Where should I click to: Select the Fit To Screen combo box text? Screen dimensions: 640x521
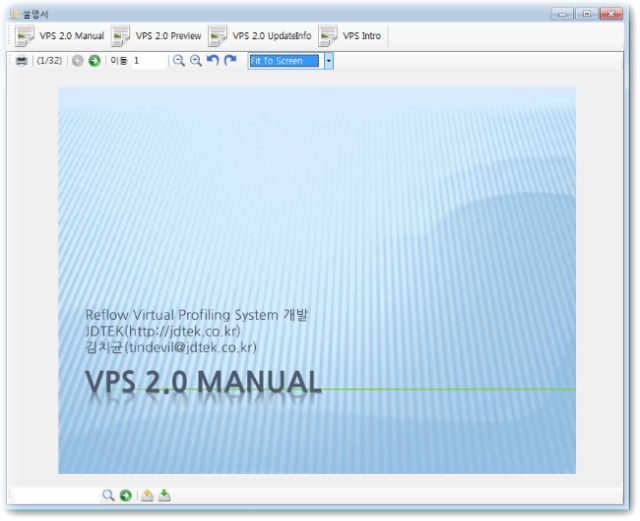click(286, 61)
